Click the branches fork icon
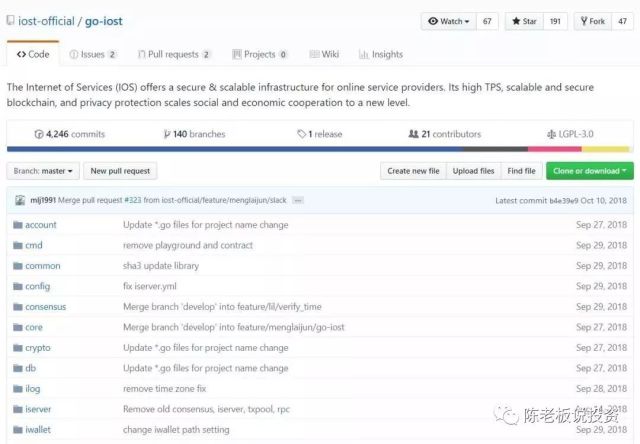640x444 pixels. (167, 134)
